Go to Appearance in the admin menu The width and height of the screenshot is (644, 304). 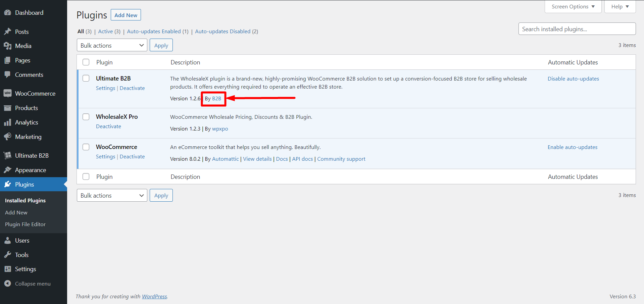point(31,170)
